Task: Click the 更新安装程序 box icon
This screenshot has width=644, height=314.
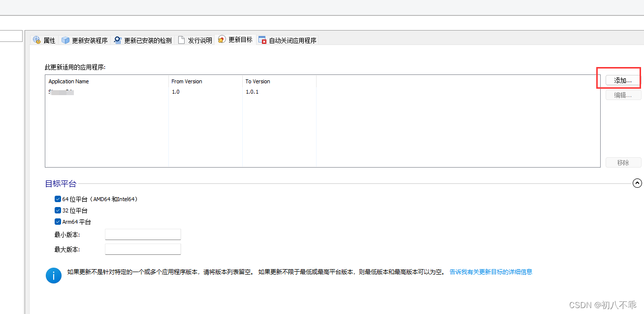Action: click(x=65, y=40)
